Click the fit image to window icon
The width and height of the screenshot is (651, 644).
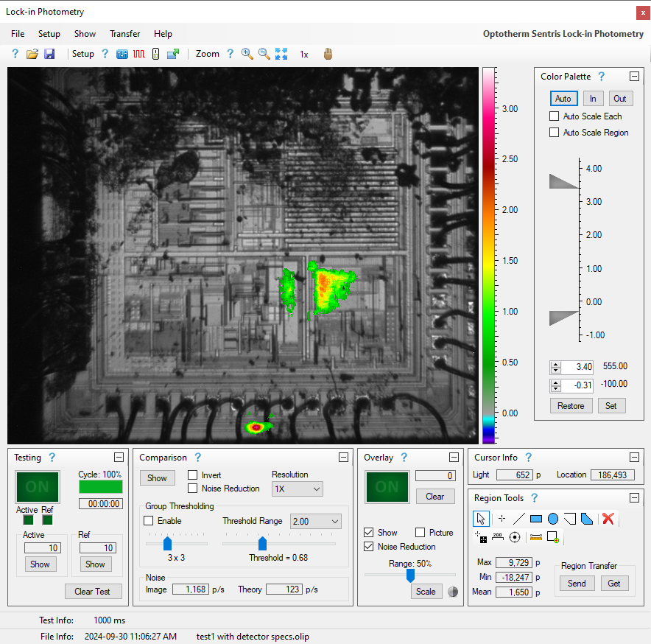(281, 54)
